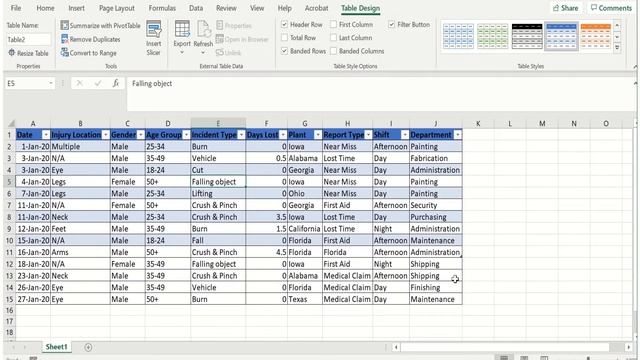The height and width of the screenshot is (360, 640).
Task: Open the Shift column filter dropdown
Action: (404, 135)
